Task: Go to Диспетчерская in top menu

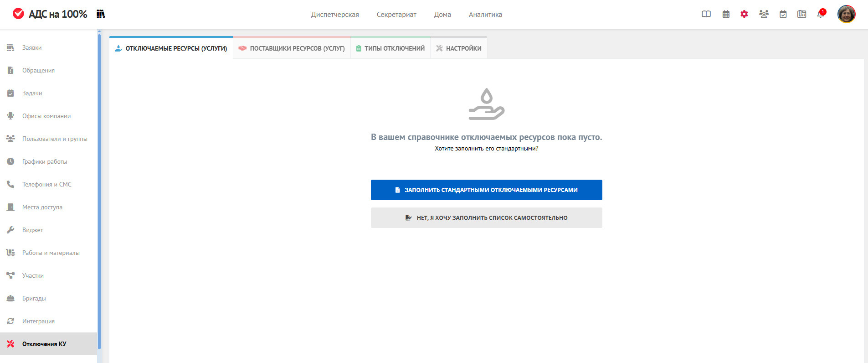Action: [335, 15]
